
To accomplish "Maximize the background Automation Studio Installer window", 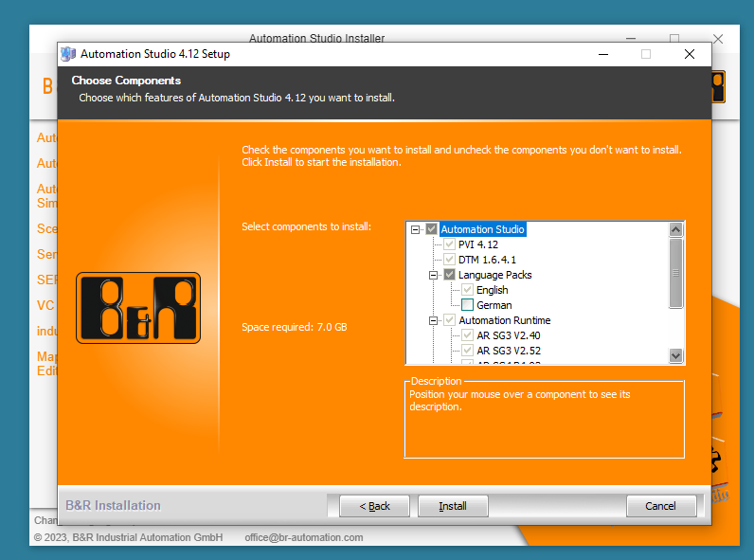I will point(674,38).
